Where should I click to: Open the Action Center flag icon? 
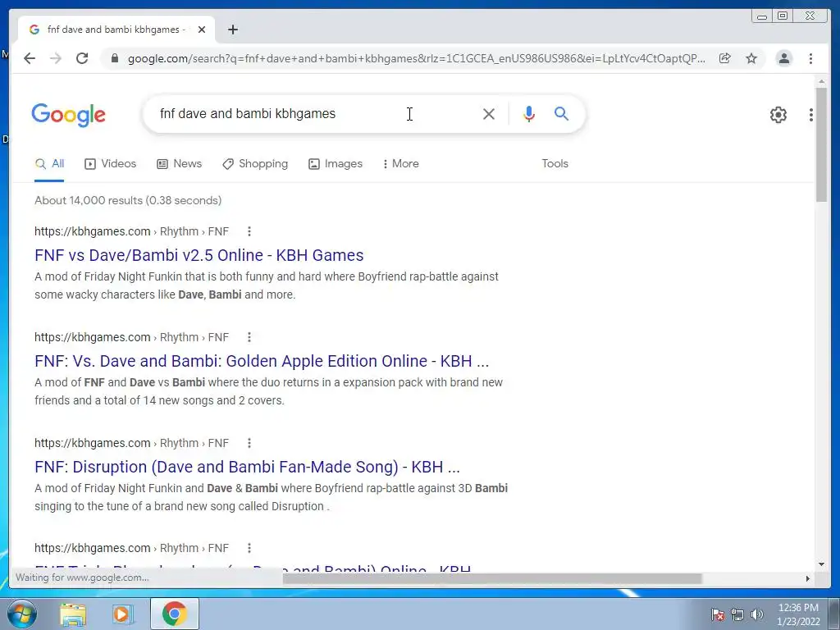[x=717, y=614]
